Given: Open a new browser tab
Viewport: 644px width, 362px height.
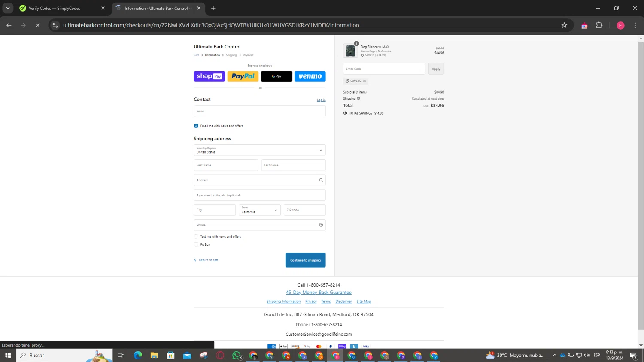Looking at the screenshot, I should pyautogui.click(x=213, y=8).
